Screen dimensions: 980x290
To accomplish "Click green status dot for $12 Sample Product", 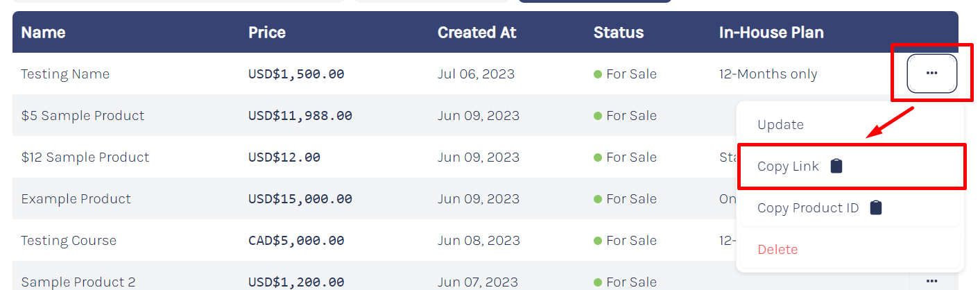I will (598, 157).
